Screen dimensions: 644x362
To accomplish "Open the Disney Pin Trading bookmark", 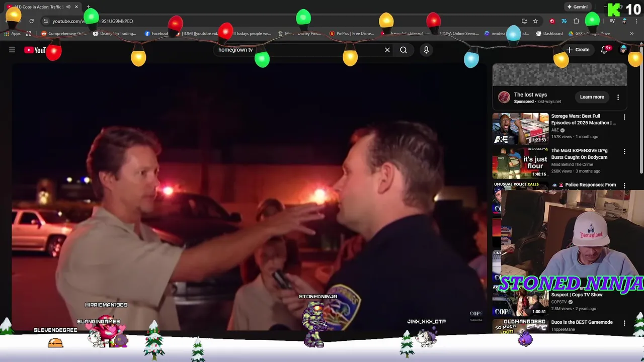I will [x=115, y=34].
